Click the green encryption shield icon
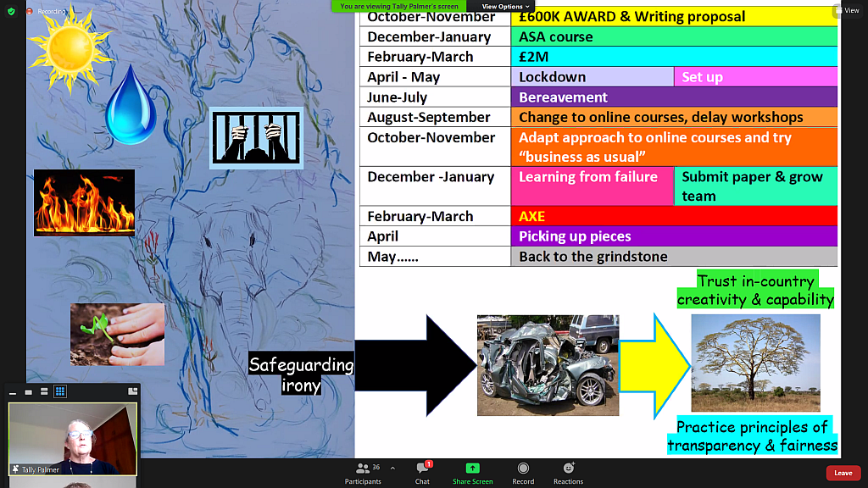 click(11, 11)
